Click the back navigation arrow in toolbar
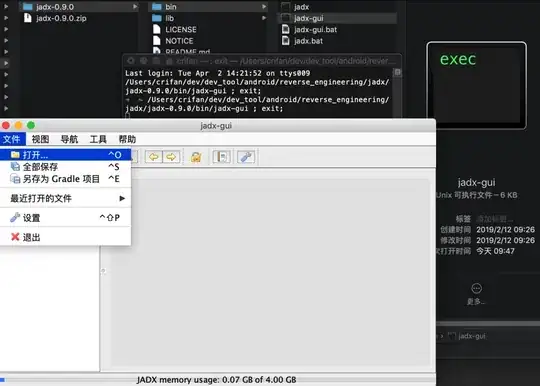Viewport: 540px width, 386px height. click(x=154, y=157)
